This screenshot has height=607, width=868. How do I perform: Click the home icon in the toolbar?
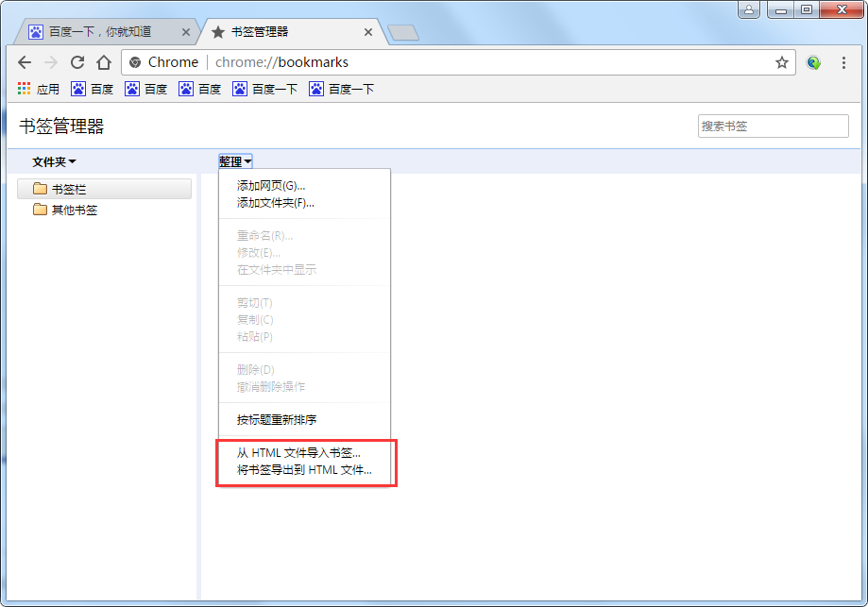[x=103, y=62]
